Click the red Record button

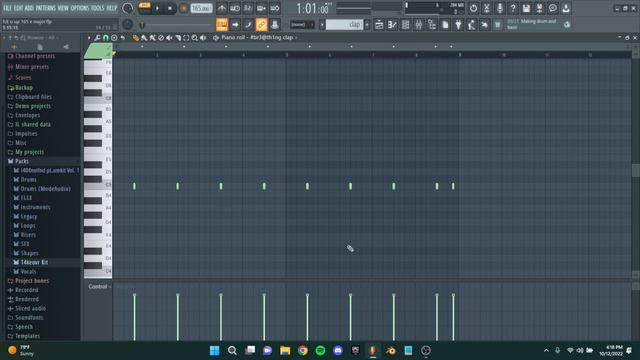pos(184,8)
